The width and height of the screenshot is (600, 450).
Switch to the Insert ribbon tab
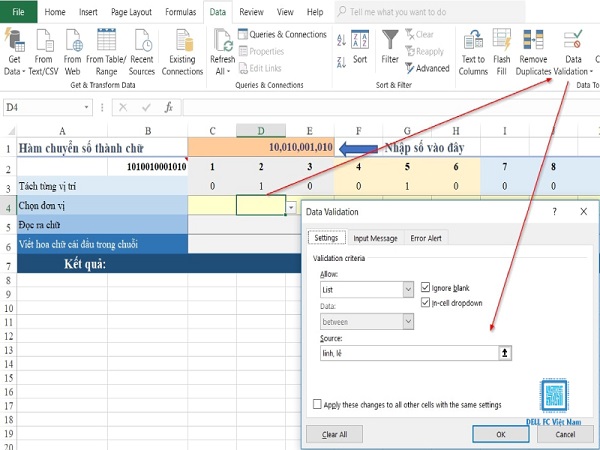coord(88,12)
